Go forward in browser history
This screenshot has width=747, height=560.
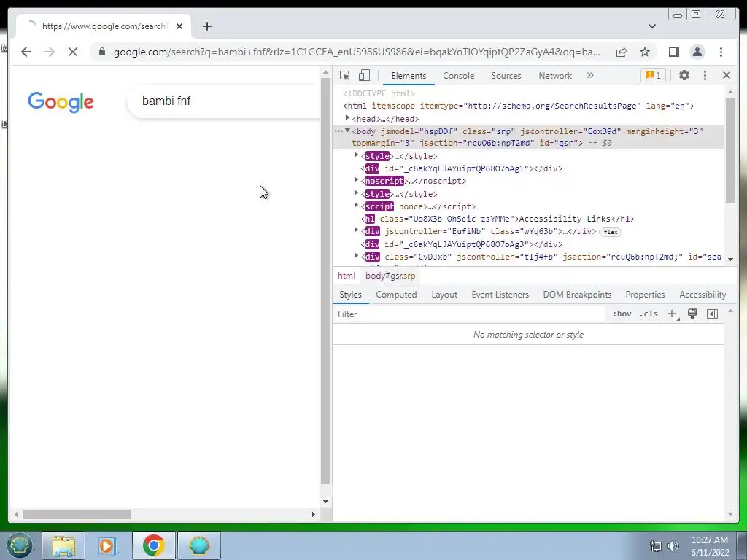pyautogui.click(x=50, y=52)
